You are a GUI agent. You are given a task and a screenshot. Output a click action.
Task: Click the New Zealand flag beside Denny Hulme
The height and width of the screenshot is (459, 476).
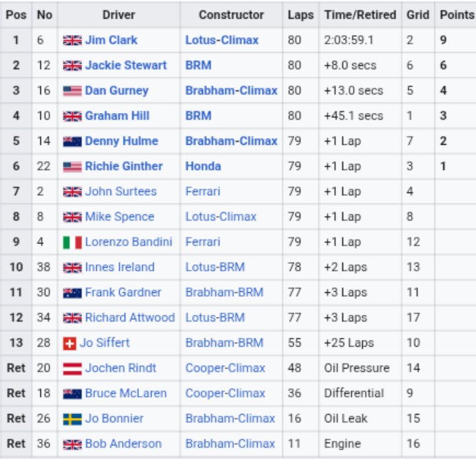tap(72, 142)
